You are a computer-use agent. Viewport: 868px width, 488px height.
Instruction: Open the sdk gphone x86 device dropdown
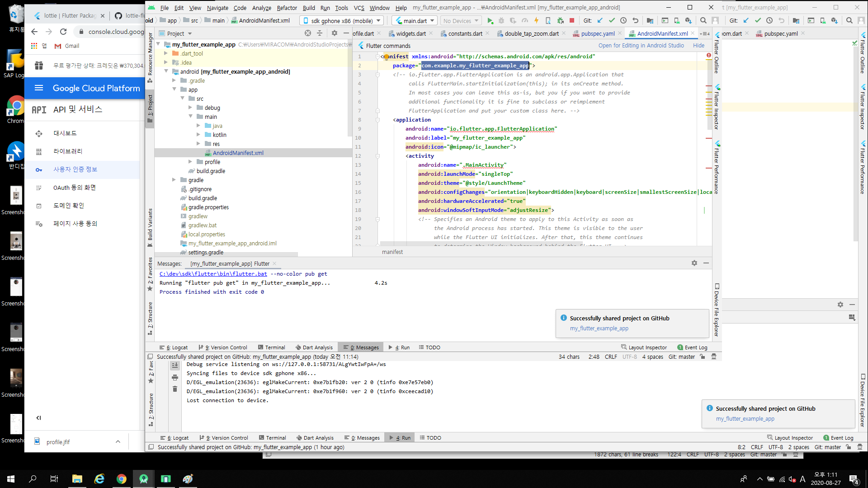[x=343, y=21]
